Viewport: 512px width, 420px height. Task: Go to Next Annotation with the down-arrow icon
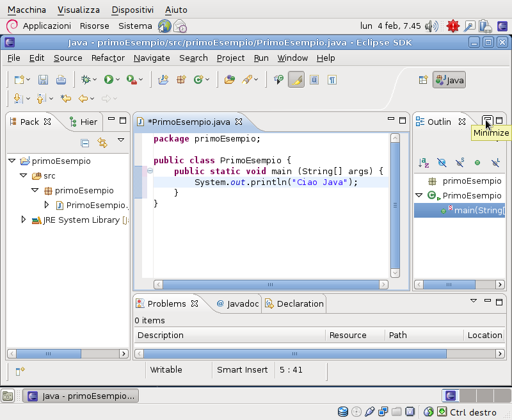tap(18, 99)
